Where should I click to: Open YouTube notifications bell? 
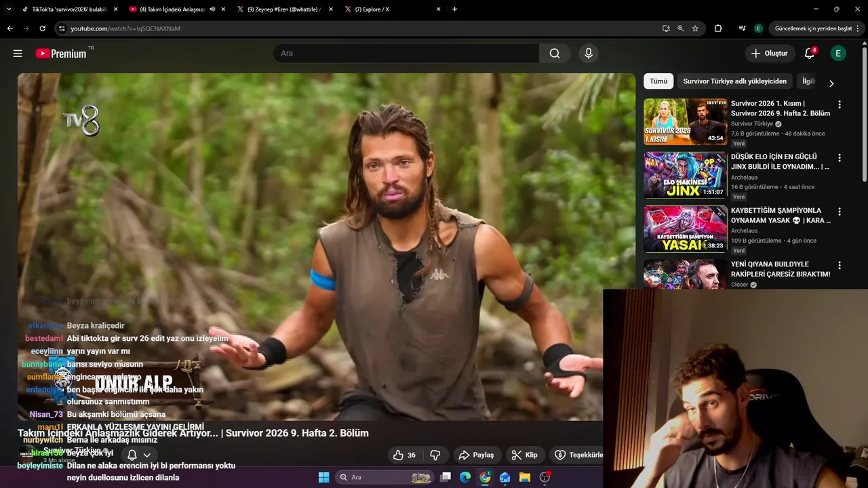[x=809, y=54]
